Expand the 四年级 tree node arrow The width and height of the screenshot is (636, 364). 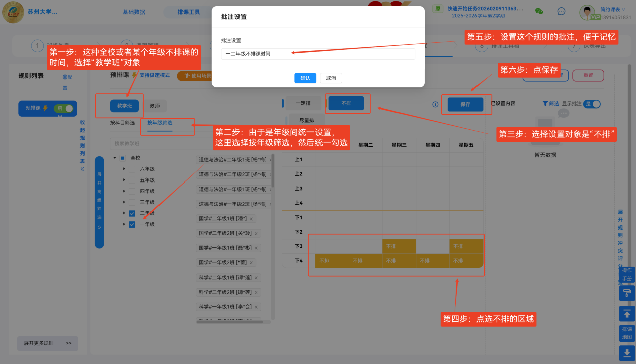pos(124,191)
